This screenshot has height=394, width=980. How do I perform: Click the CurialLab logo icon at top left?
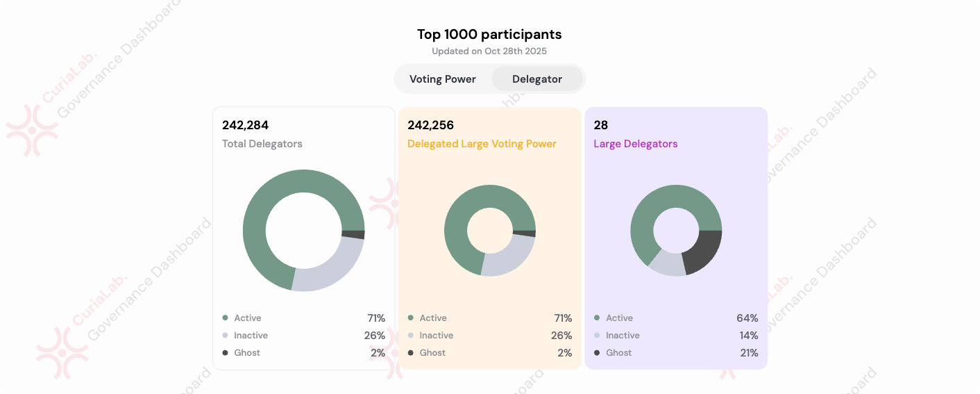coord(32,130)
